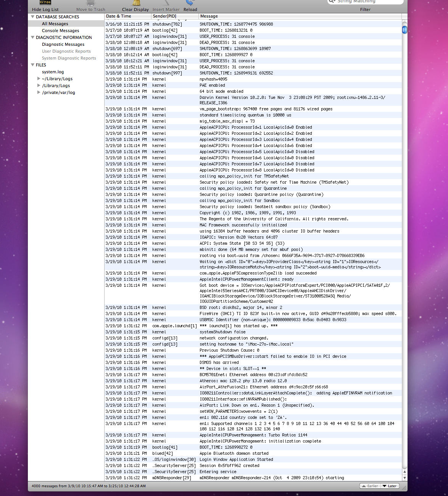
Task: Select 'launchd[1] has started up' message
Action: coord(239,326)
